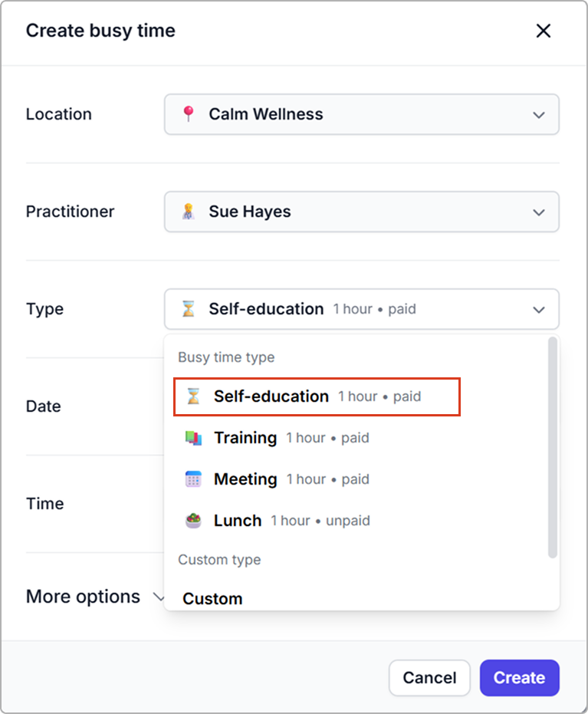Click the Meeting calendar icon
The image size is (588, 714).
(193, 479)
